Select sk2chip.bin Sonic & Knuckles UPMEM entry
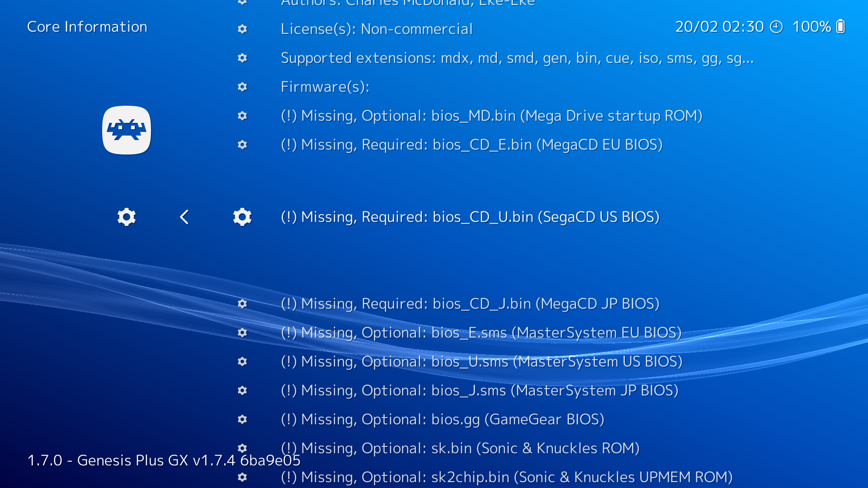Viewport: 868px width, 488px height. coord(507,478)
